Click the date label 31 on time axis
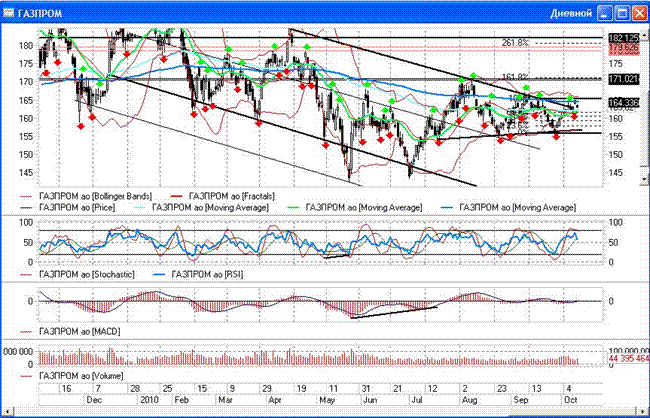This screenshot has height=418, width=650. tap(366, 389)
